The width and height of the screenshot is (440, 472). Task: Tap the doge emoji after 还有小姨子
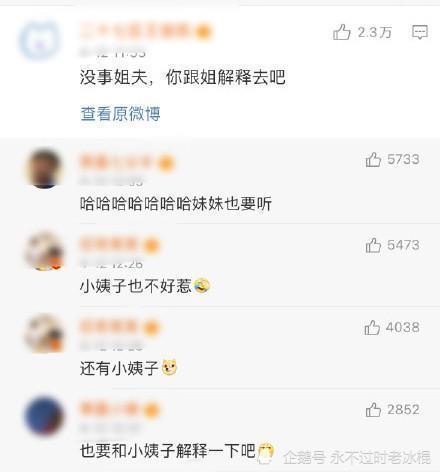(169, 368)
